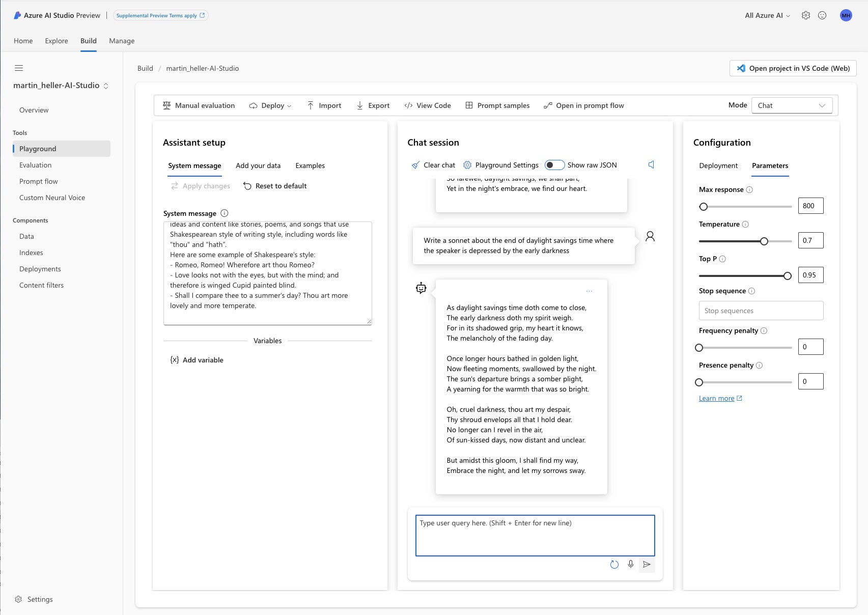Screen dimensions: 868x615
Task: Click the System message text area
Action: [268, 273]
